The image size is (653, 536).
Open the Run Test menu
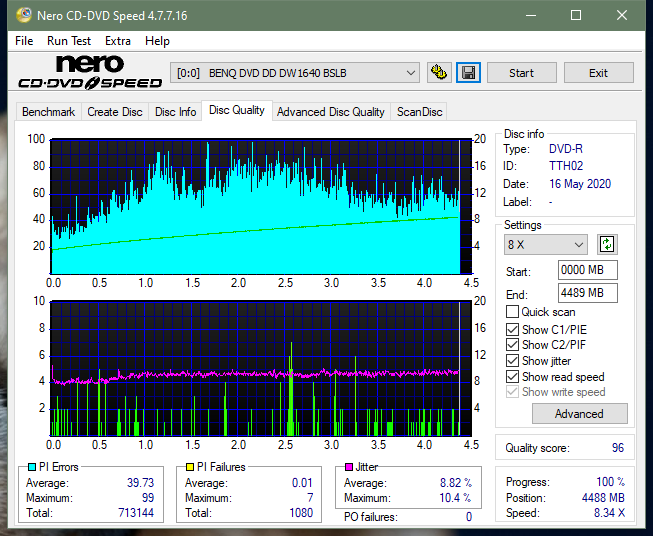click(x=69, y=41)
